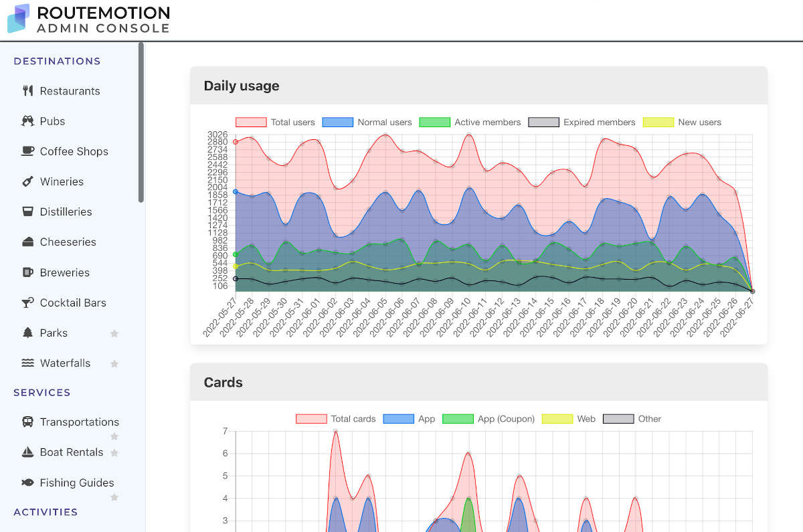
Task: Select the Restaurants fork-and-knife icon
Action: tap(27, 90)
